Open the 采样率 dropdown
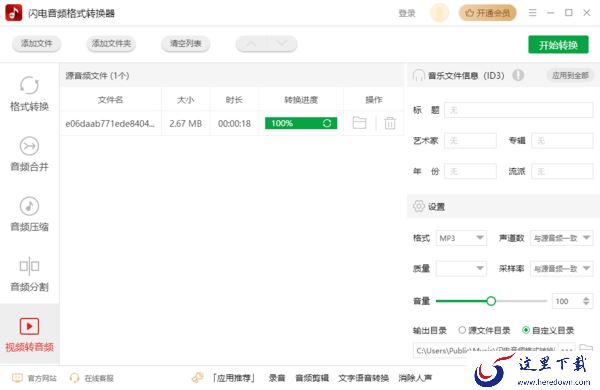Screen dimensions: 600x390 561,269
